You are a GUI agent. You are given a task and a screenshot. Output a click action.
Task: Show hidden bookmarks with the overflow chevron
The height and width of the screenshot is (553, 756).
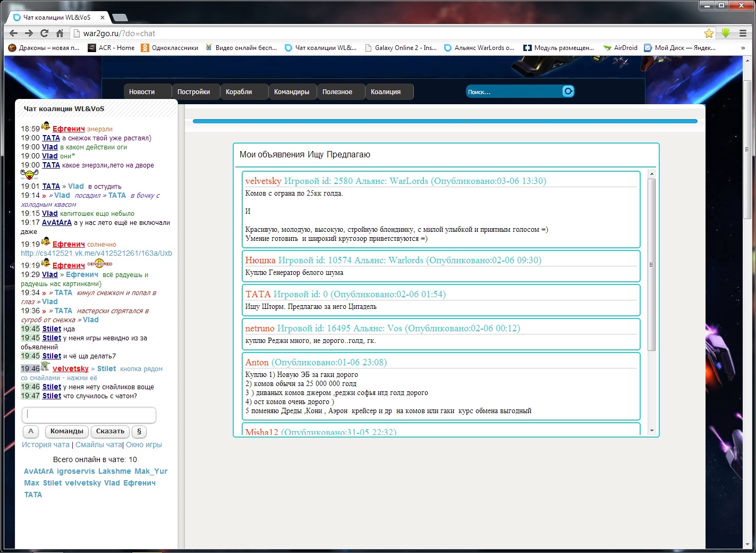point(743,48)
